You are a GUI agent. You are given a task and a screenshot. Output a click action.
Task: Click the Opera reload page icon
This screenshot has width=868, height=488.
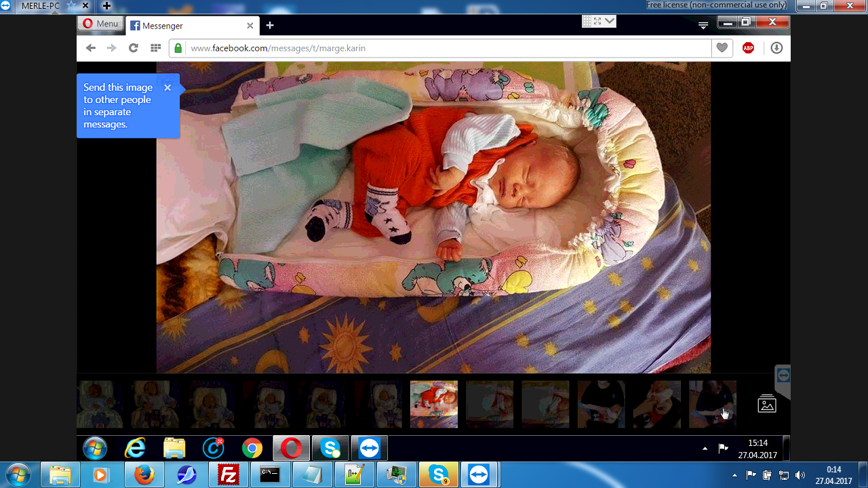click(x=134, y=48)
